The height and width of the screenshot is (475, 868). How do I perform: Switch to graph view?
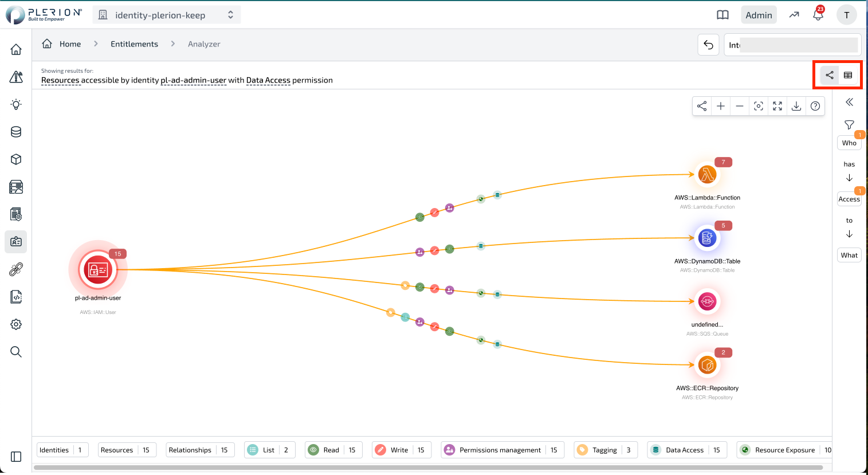pos(830,75)
